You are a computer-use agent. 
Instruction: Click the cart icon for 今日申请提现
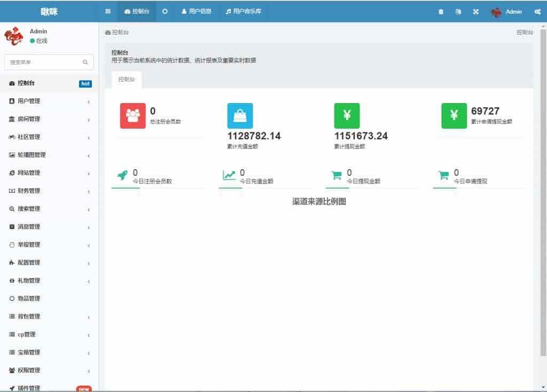[x=444, y=175]
